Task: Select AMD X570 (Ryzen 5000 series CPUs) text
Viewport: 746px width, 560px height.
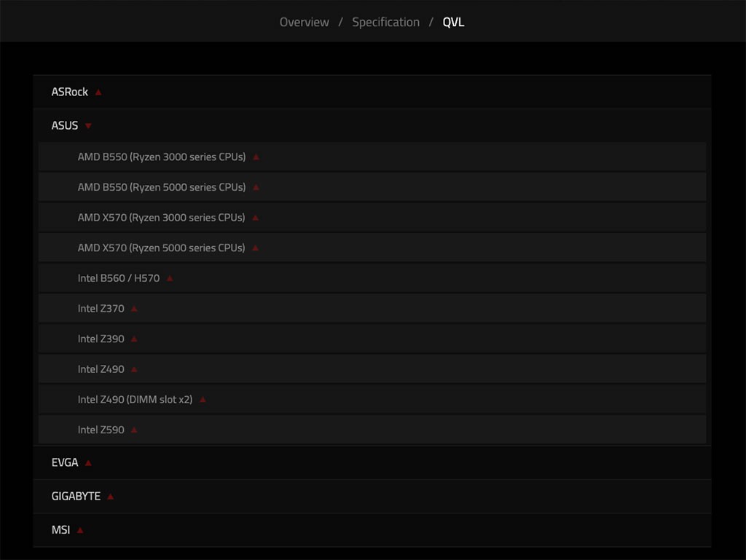Action: (x=161, y=248)
